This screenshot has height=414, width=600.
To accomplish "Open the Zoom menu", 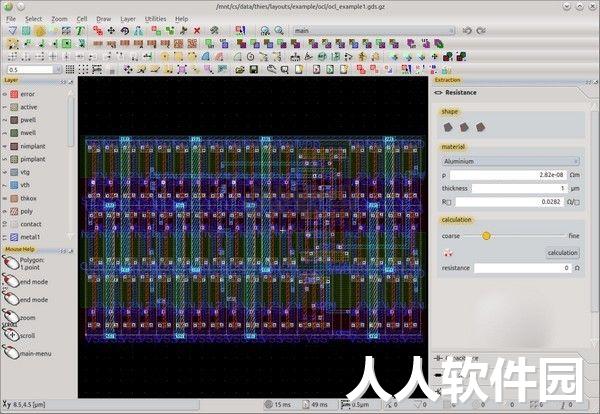I will (59, 19).
